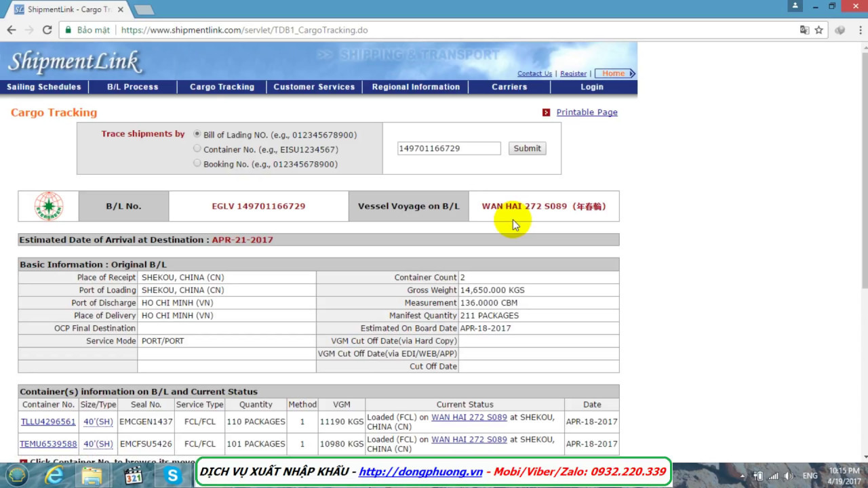This screenshot has width=868, height=488.
Task: Show hidden system tray icons
Action: (744, 476)
